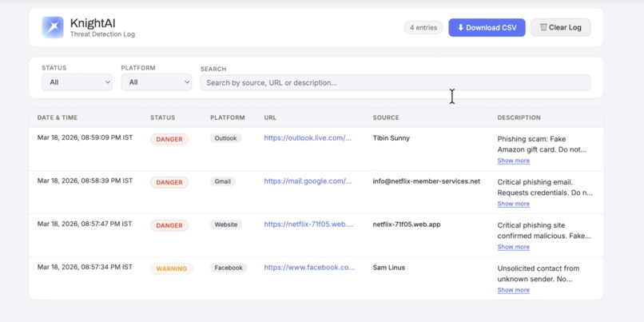
Task: Focus the search by source field
Action: pos(395,82)
